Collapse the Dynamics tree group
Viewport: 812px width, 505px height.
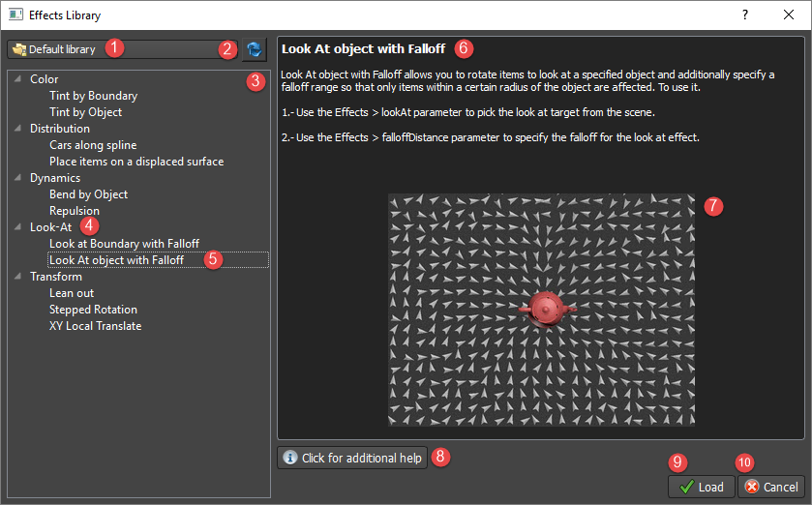(17, 178)
